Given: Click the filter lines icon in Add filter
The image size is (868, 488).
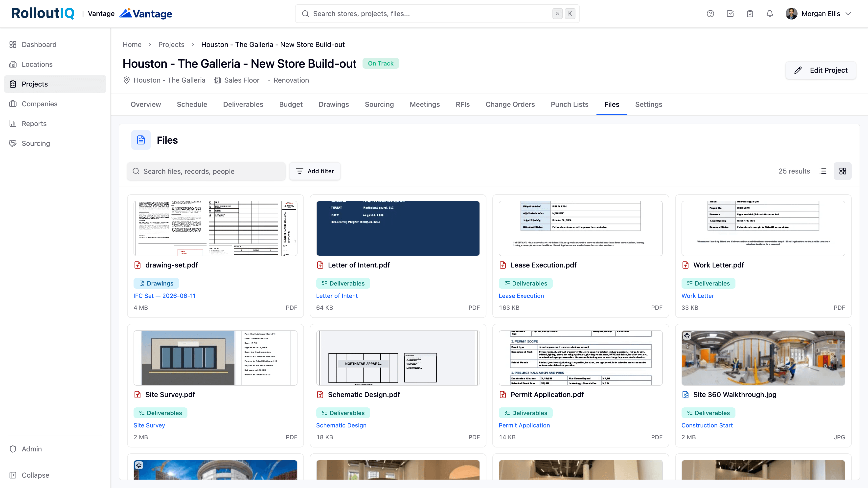Looking at the screenshot, I should (299, 171).
